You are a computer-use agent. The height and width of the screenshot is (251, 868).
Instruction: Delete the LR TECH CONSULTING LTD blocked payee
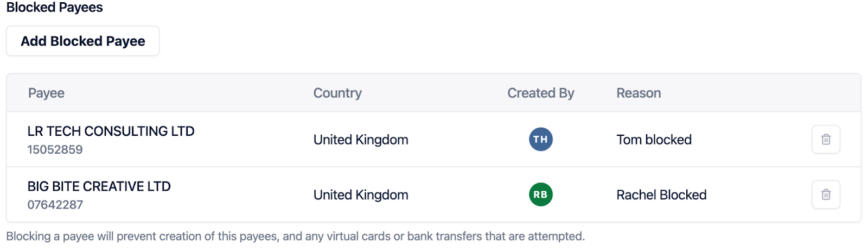[826, 140]
